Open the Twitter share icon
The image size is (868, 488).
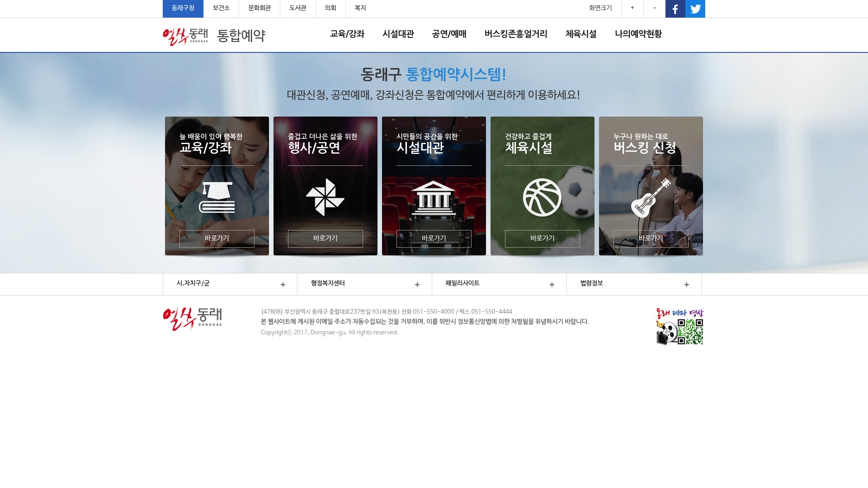click(x=695, y=9)
